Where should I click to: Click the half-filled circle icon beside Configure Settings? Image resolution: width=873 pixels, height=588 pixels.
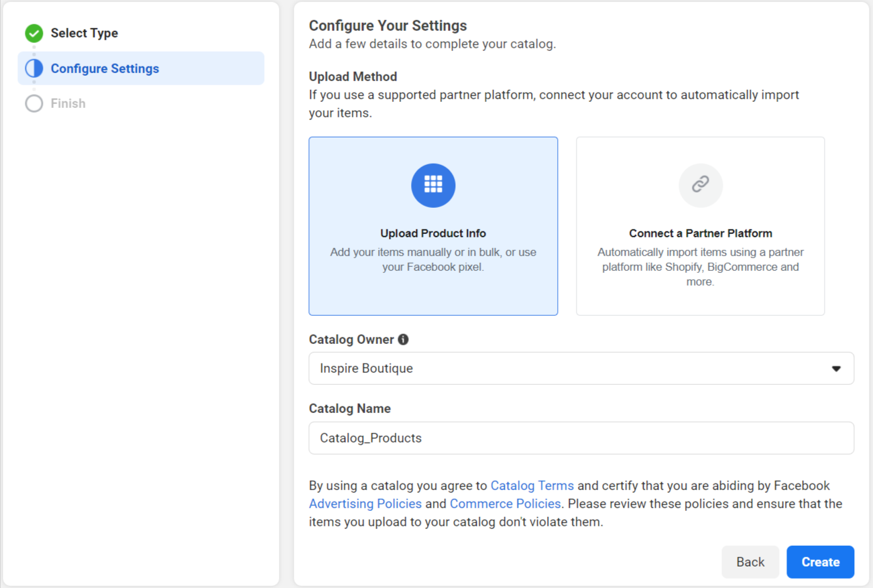[x=34, y=68]
